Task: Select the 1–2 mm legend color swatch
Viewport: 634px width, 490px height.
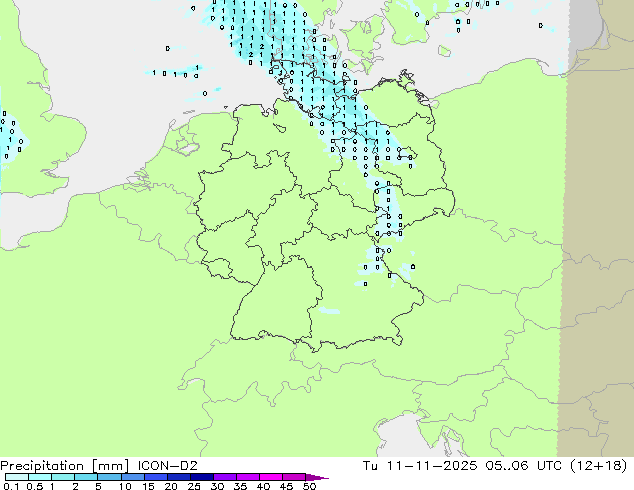Action: click(63, 477)
